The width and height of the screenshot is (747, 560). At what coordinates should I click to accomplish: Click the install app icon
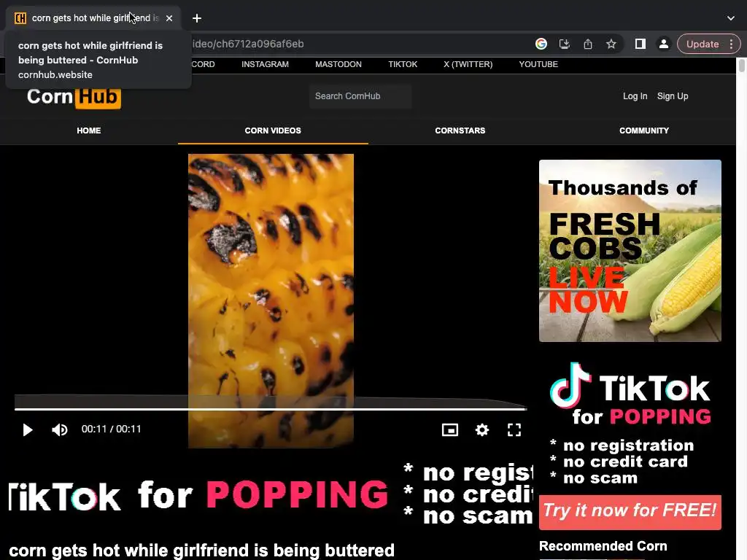(x=565, y=44)
